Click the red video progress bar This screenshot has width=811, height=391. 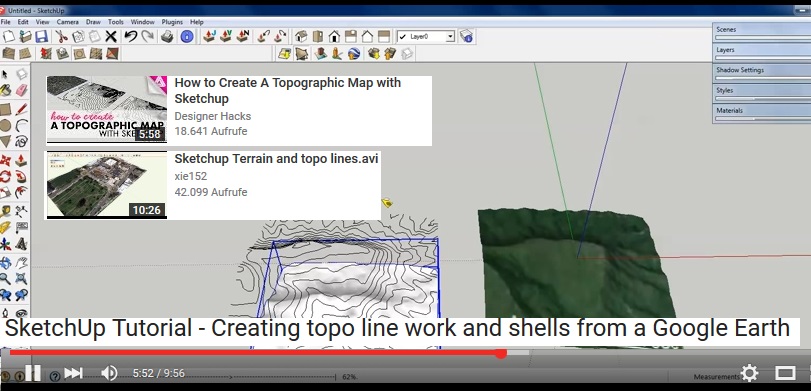pos(256,354)
